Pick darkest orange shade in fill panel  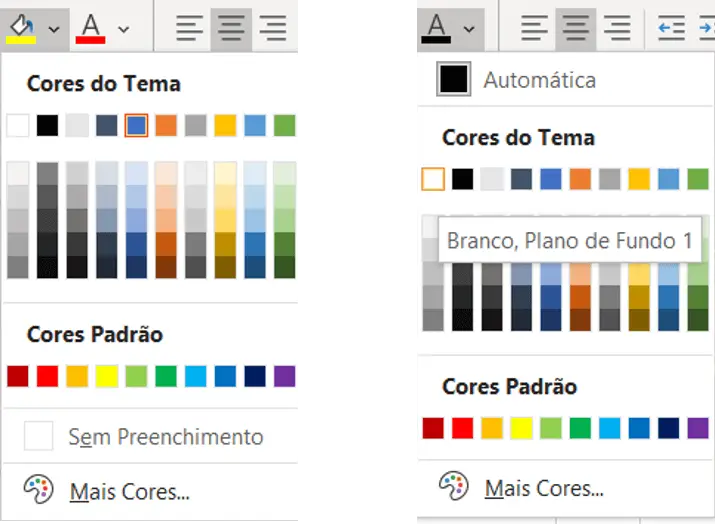click(x=166, y=267)
